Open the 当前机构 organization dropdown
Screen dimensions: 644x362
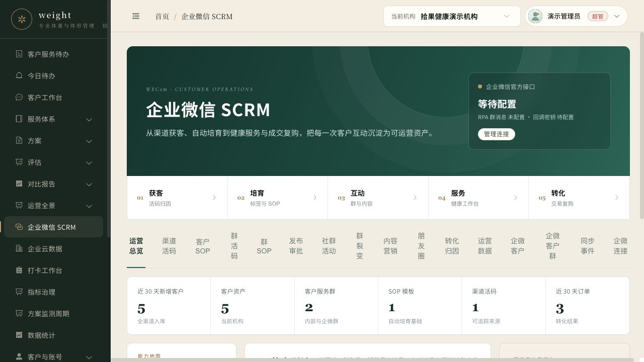(x=452, y=16)
